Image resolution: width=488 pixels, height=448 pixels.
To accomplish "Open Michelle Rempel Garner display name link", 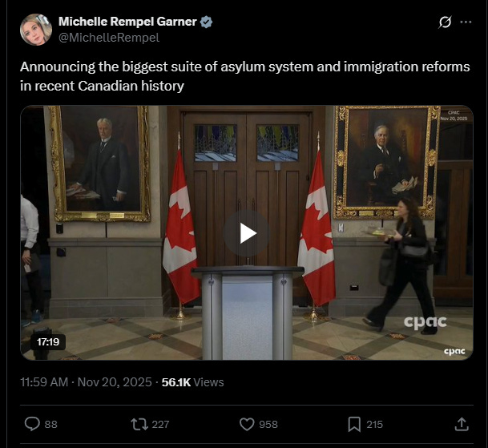I will (127, 22).
